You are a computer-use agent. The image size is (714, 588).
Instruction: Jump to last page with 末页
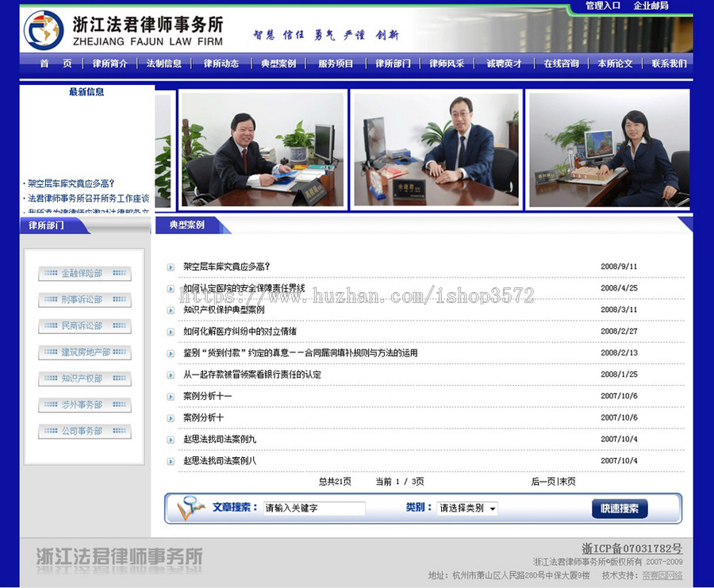pos(570,482)
